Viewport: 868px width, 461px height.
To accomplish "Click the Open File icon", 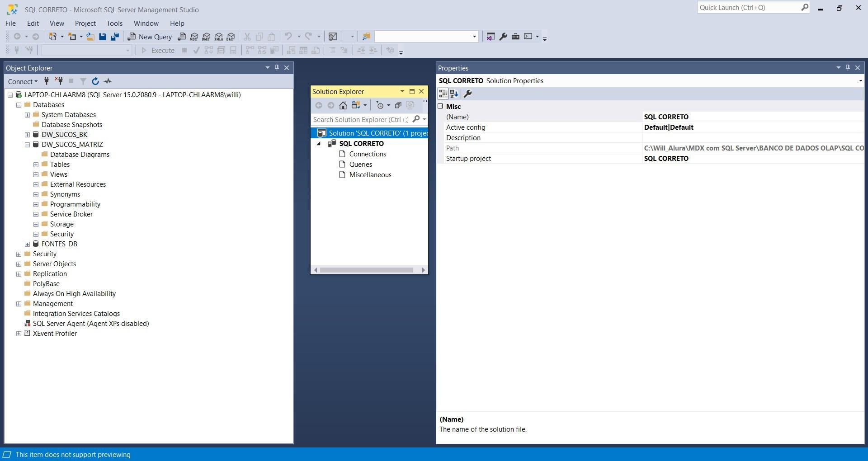I will coord(90,37).
